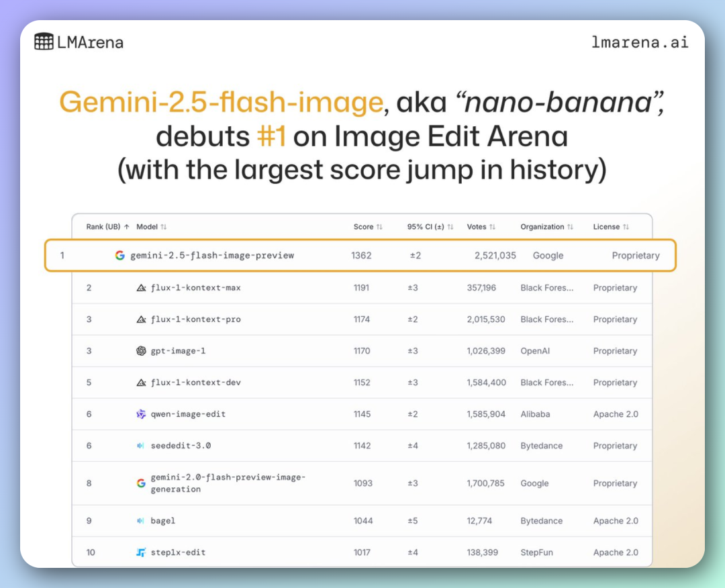
Task: Open the flux-1-kontext-max model name
Action: (x=195, y=288)
